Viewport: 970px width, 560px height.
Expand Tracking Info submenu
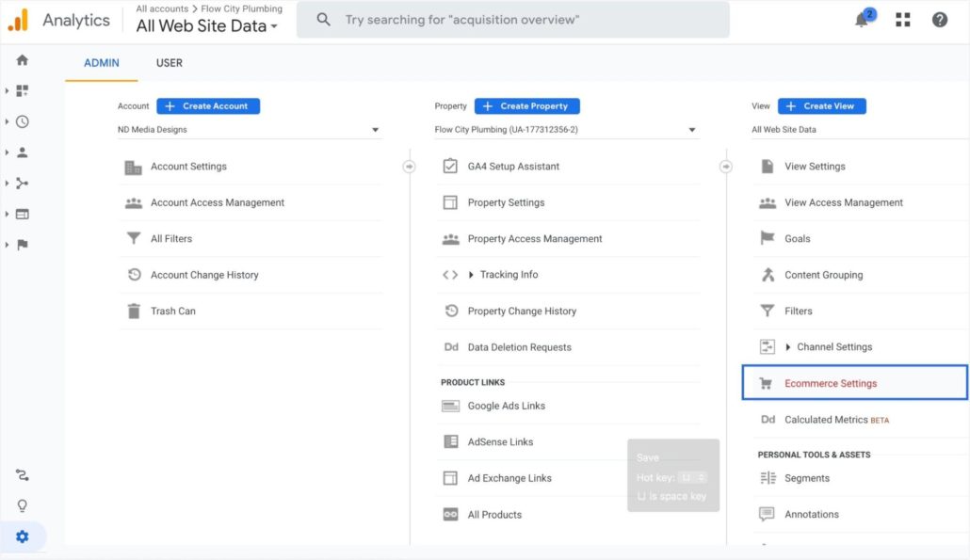tap(471, 275)
